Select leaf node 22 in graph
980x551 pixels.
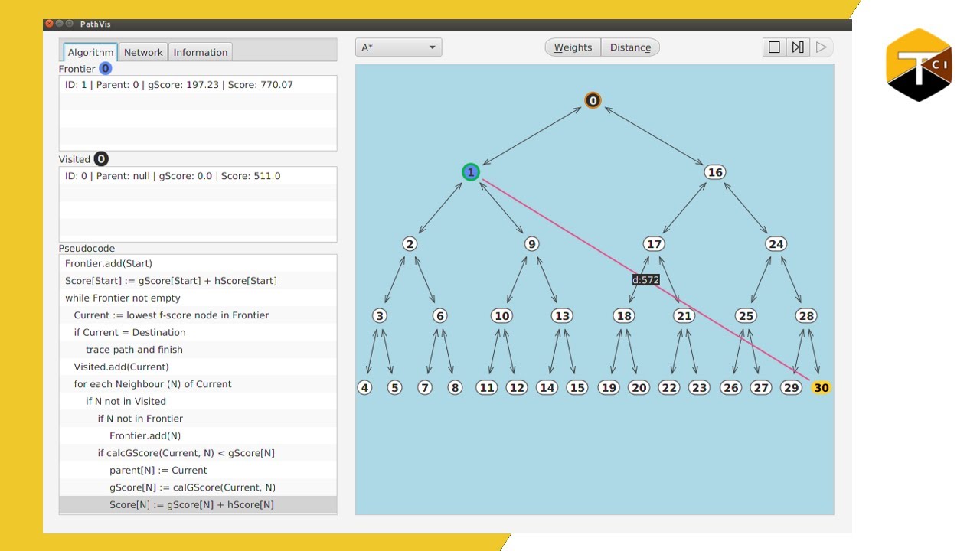click(x=669, y=388)
